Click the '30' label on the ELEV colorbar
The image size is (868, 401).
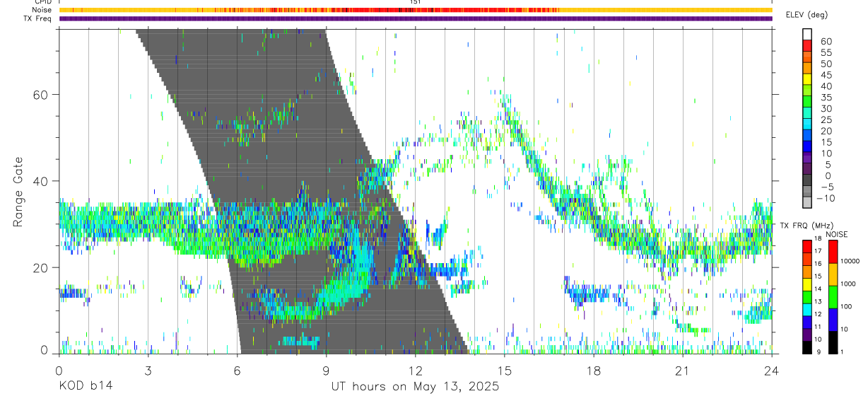(826, 108)
